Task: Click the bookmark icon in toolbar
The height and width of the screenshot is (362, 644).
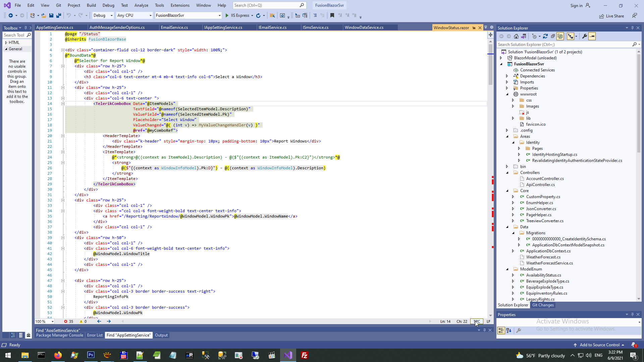Action: (332, 15)
